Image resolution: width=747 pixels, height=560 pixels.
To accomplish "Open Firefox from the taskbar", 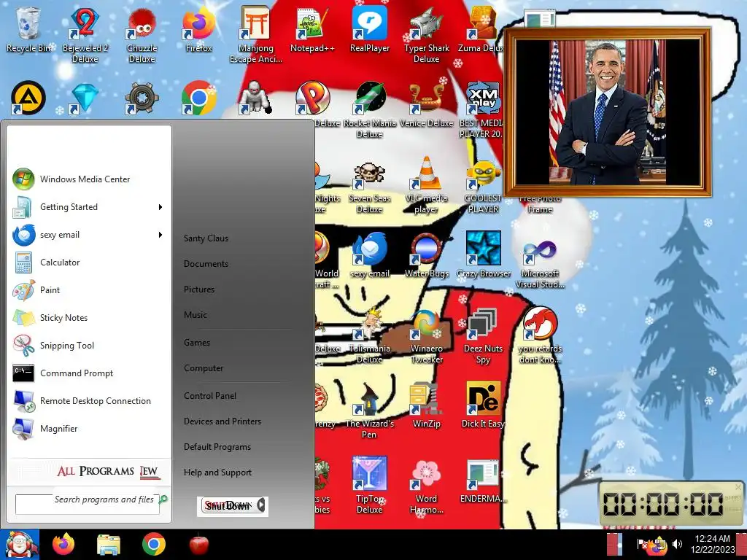I will point(63,545).
